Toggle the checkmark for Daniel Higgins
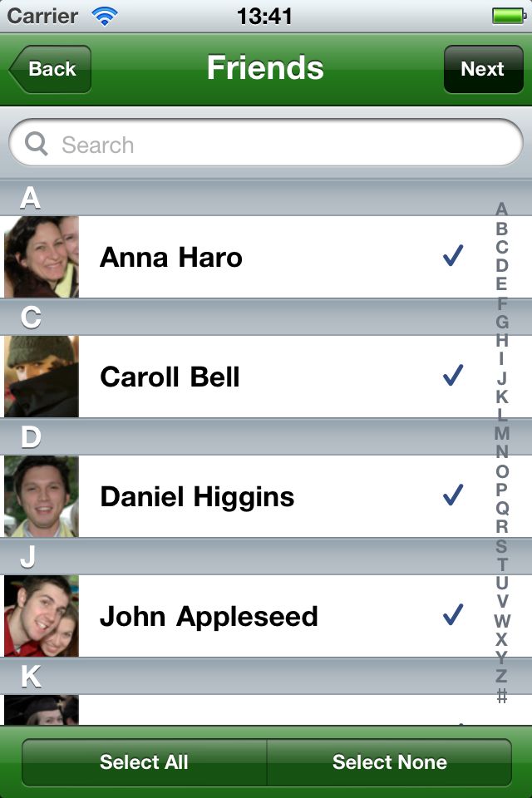Image resolution: width=532 pixels, height=798 pixels. click(453, 495)
